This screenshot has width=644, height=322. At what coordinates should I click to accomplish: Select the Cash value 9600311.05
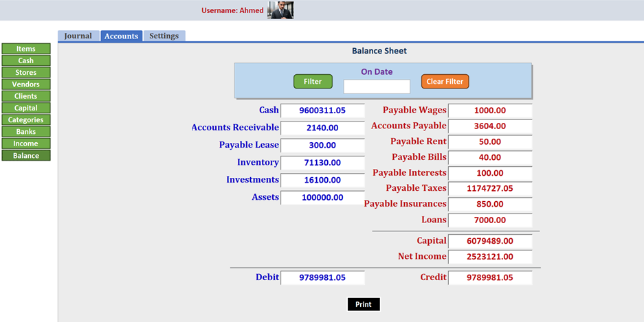322,111
